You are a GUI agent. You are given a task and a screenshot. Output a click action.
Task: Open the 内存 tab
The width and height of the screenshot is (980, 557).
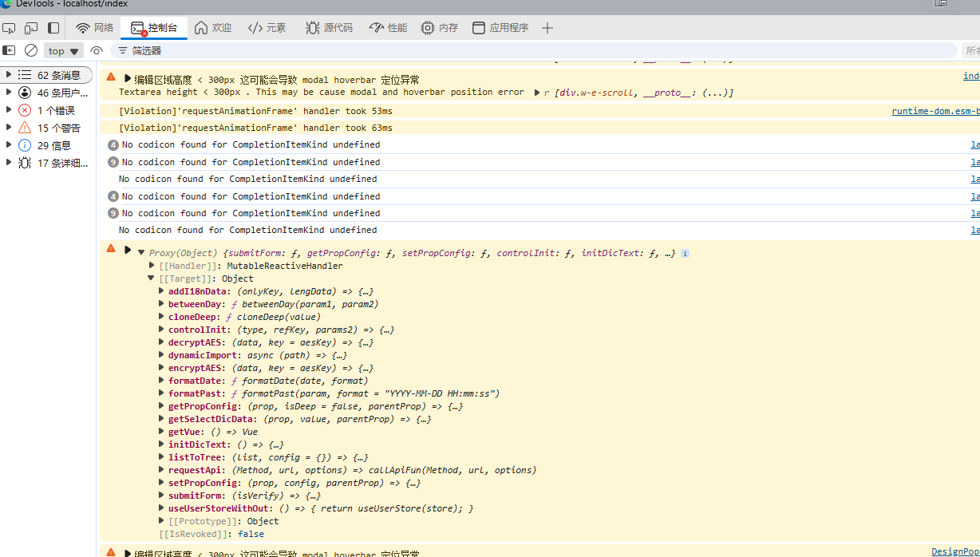(440, 28)
